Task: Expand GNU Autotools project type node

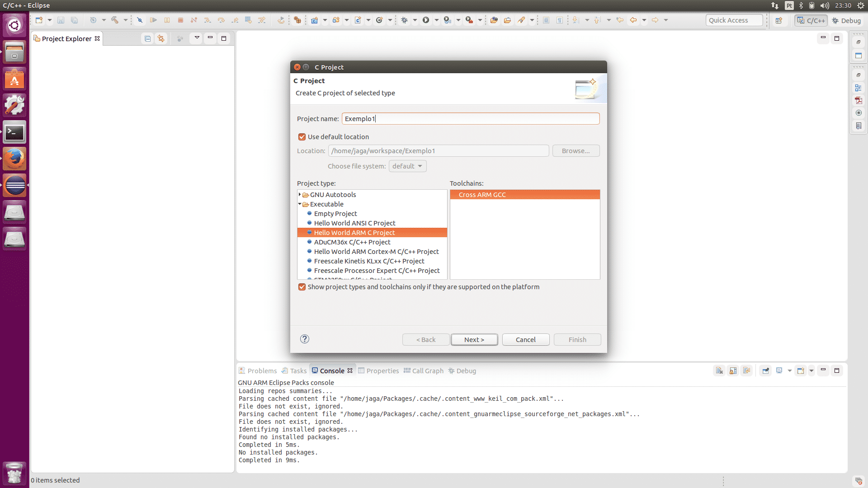Action: click(300, 194)
